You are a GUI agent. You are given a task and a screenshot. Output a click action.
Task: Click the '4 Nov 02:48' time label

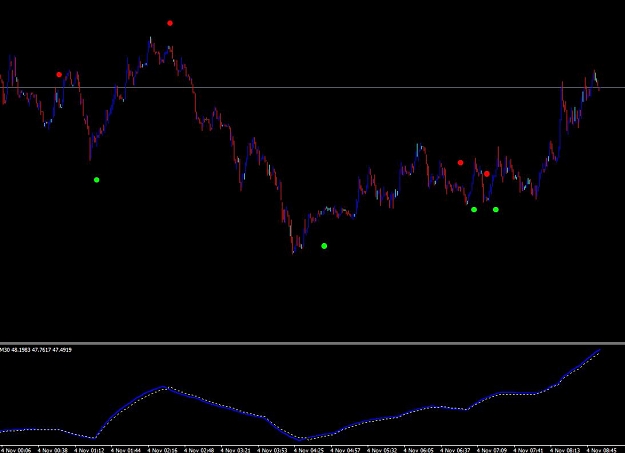(199, 450)
